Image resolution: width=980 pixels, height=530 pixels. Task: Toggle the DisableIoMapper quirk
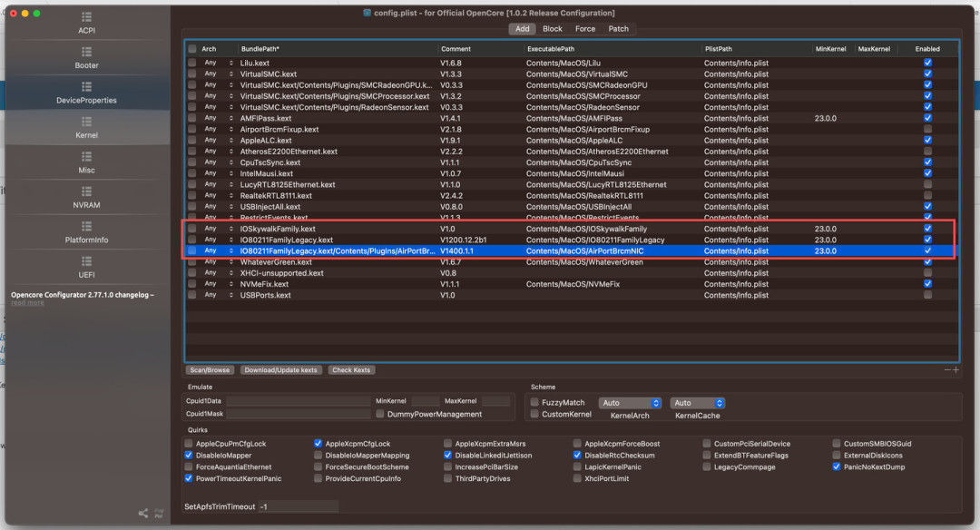click(188, 455)
